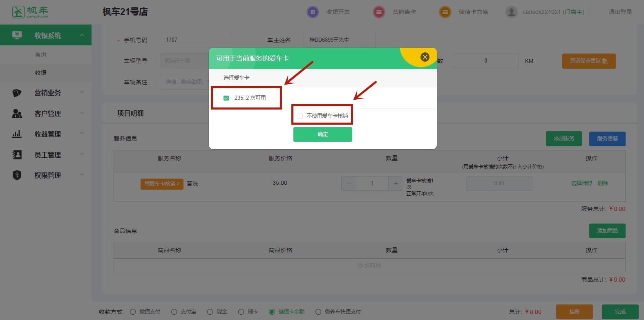Viewport: 644px width, 320px height.
Task: Click the 营销业务 tag icon in sidebar
Action: point(17,93)
